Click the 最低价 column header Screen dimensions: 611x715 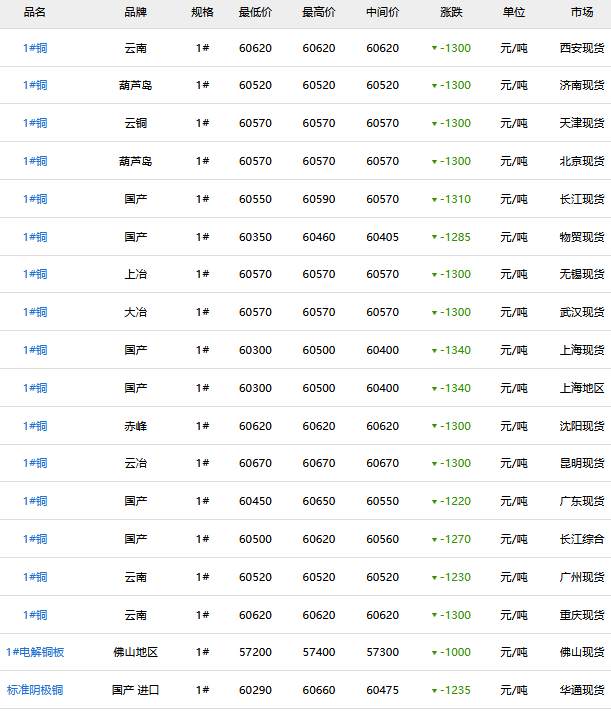[255, 12]
